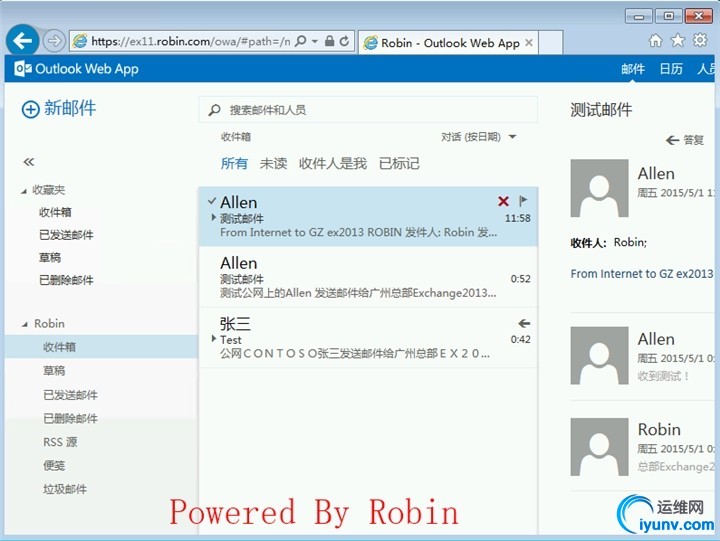Open 草稿 under 收藏夹

pyautogui.click(x=50, y=257)
